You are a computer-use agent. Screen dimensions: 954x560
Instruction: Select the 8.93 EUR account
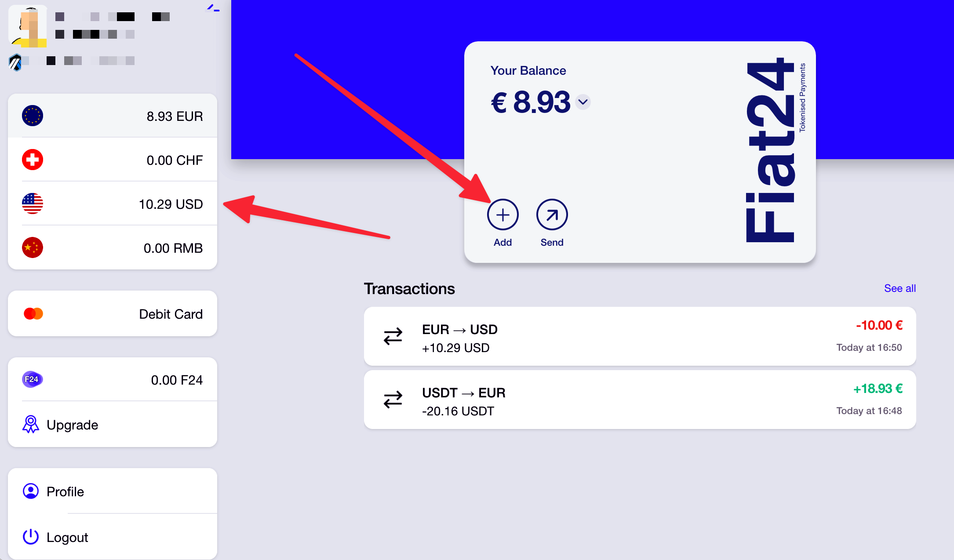[113, 116]
